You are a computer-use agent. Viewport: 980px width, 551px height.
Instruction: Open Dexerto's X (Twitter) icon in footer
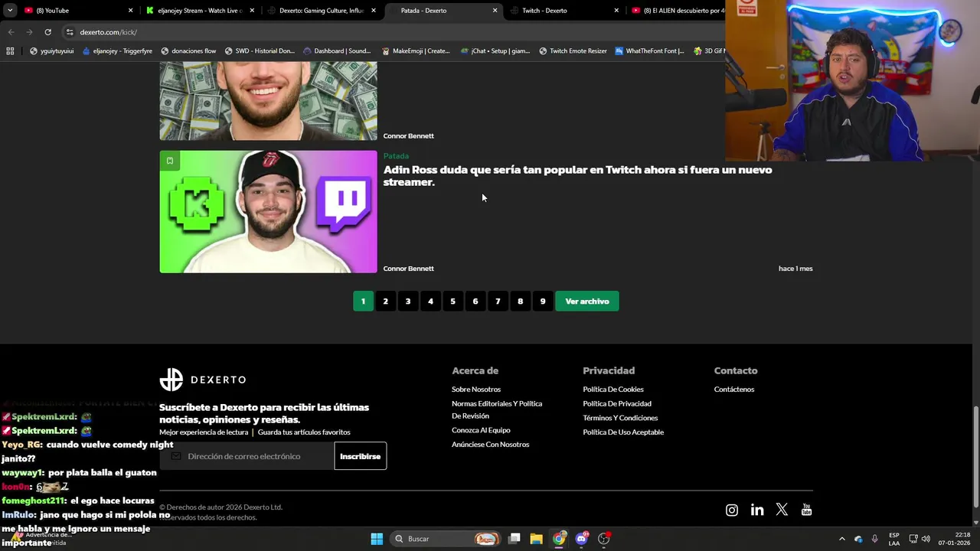click(x=782, y=510)
